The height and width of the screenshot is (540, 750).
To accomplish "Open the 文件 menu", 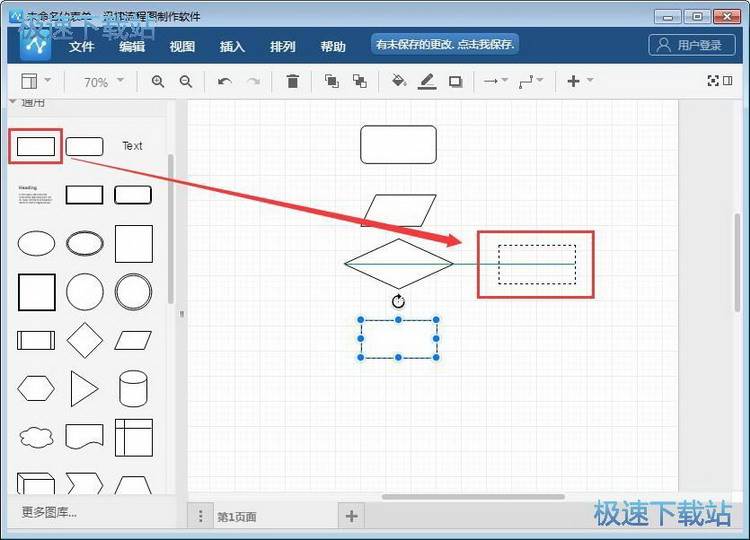I will [82, 46].
